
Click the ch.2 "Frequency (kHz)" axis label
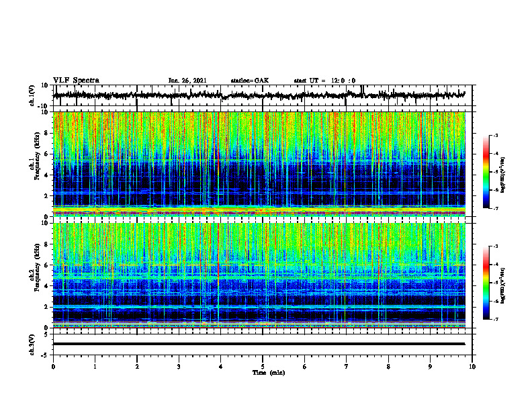point(38,267)
